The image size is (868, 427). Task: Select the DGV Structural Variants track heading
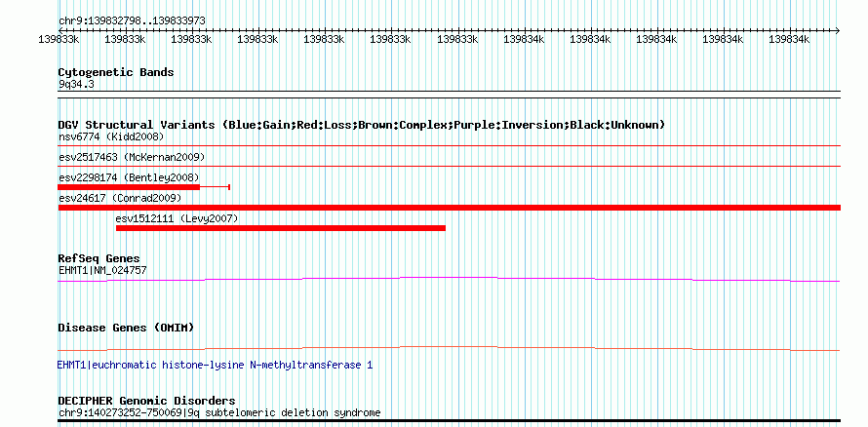[x=362, y=125]
